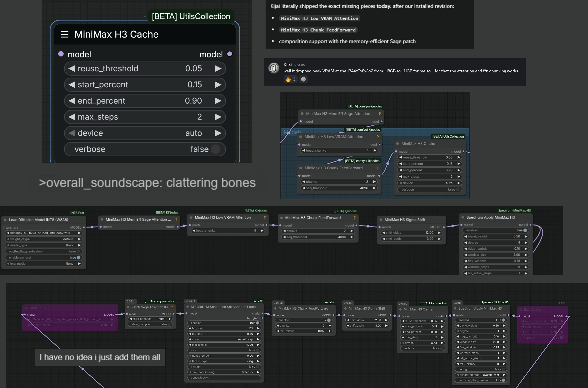Open help icon on Chunk FeedForward in Models group
Screen dimensions: 588x388
[x=377, y=168]
